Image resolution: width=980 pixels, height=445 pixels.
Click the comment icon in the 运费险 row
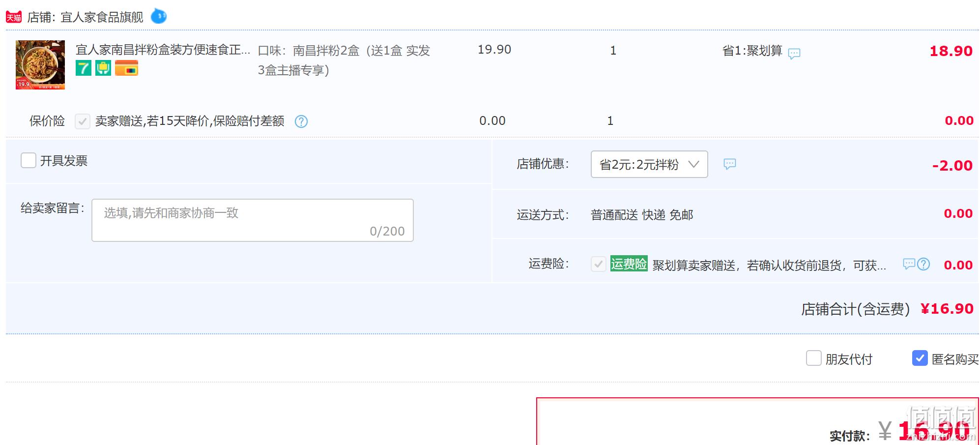coord(909,264)
